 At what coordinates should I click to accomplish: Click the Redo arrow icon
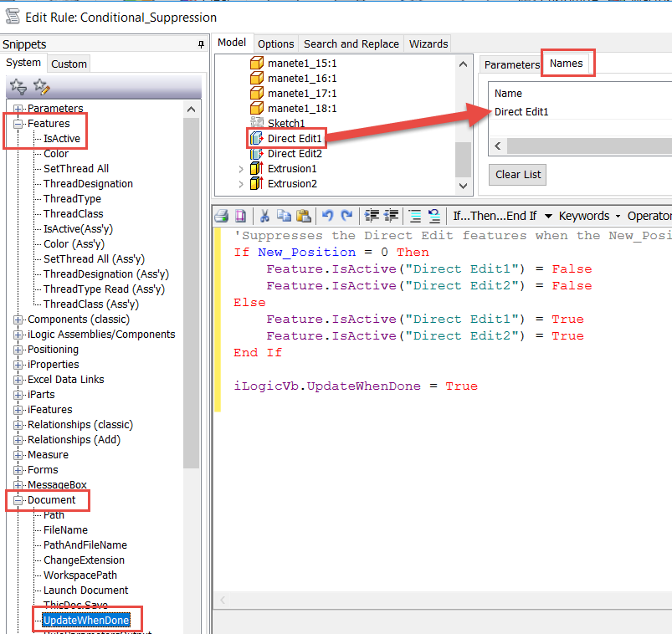[x=346, y=216]
